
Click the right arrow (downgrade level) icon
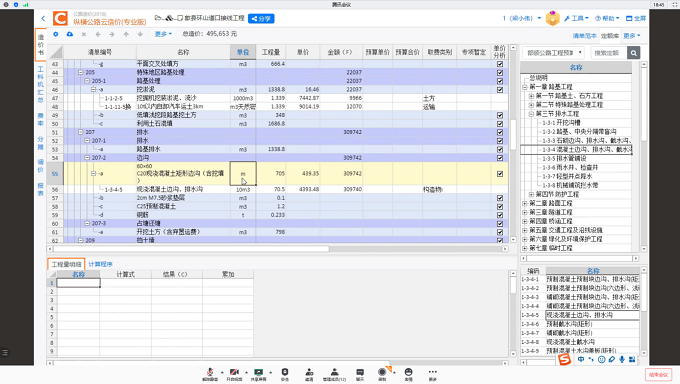(112, 34)
